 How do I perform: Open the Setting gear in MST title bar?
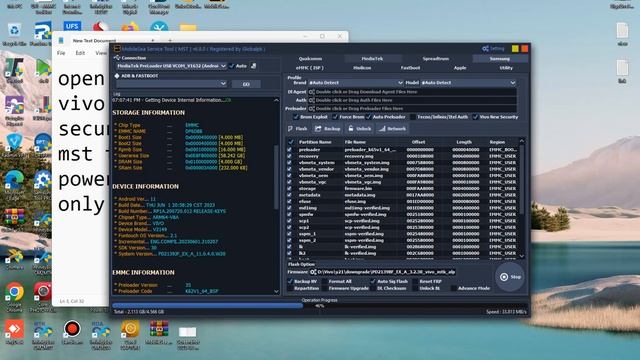pos(485,49)
